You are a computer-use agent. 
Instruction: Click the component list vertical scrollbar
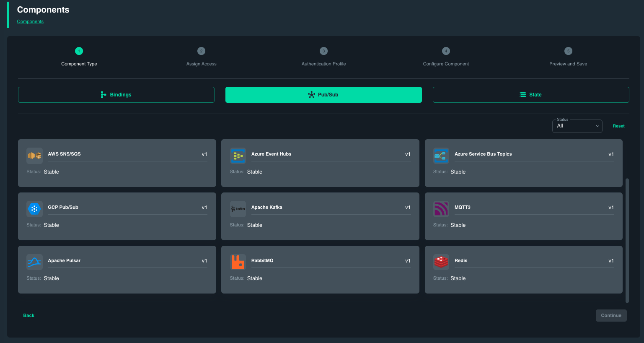[627, 240]
